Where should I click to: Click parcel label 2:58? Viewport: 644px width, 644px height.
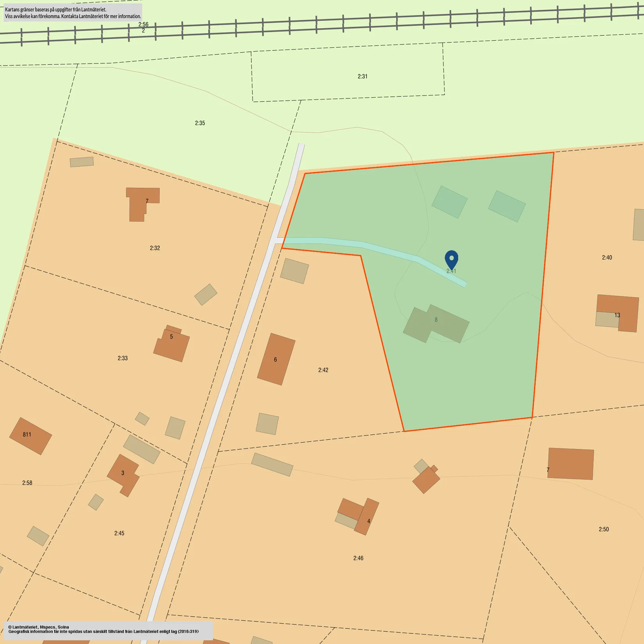[27, 483]
